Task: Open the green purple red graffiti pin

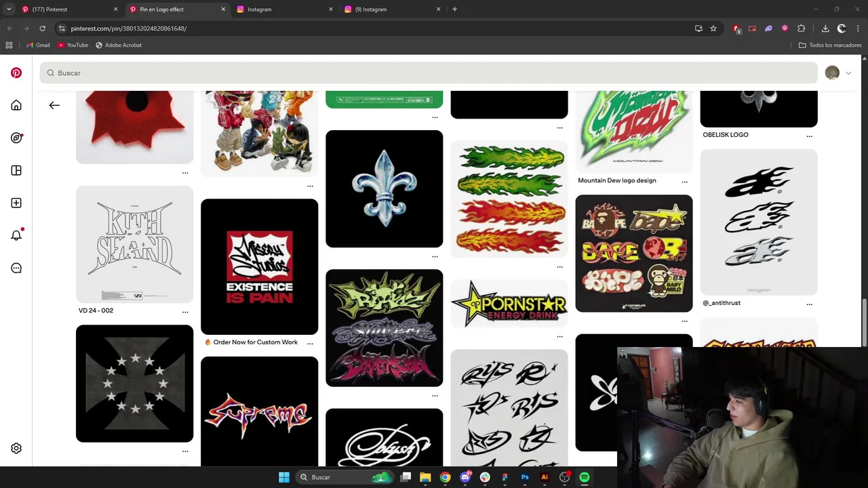Action: coord(384,328)
